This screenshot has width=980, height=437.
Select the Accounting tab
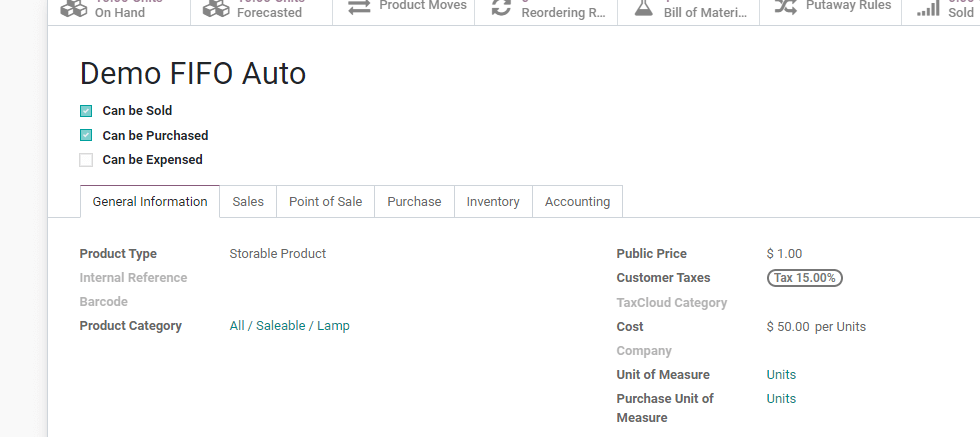click(x=577, y=201)
